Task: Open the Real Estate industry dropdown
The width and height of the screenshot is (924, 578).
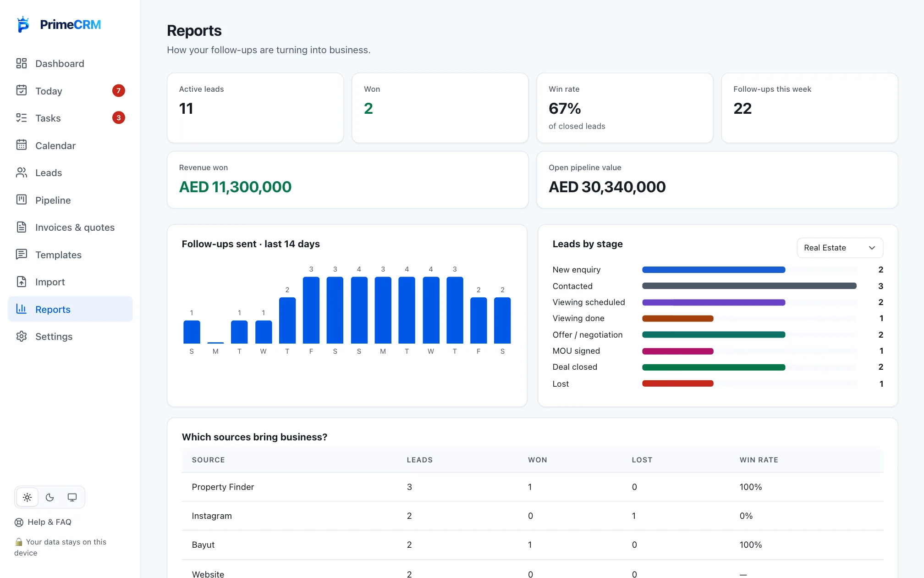Action: 840,248
